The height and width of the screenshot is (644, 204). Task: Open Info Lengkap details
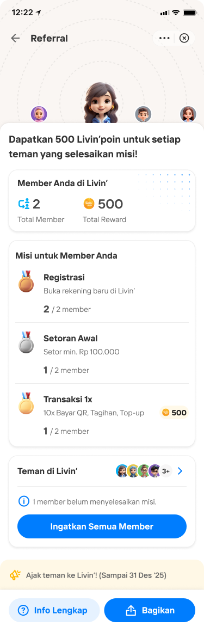[54, 610]
